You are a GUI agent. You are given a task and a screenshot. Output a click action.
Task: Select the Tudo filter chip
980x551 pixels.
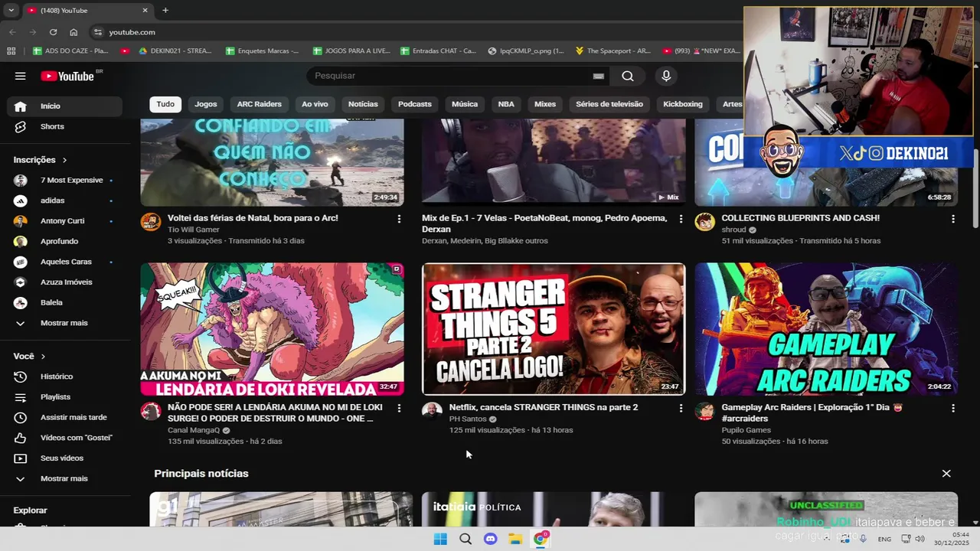[165, 104]
